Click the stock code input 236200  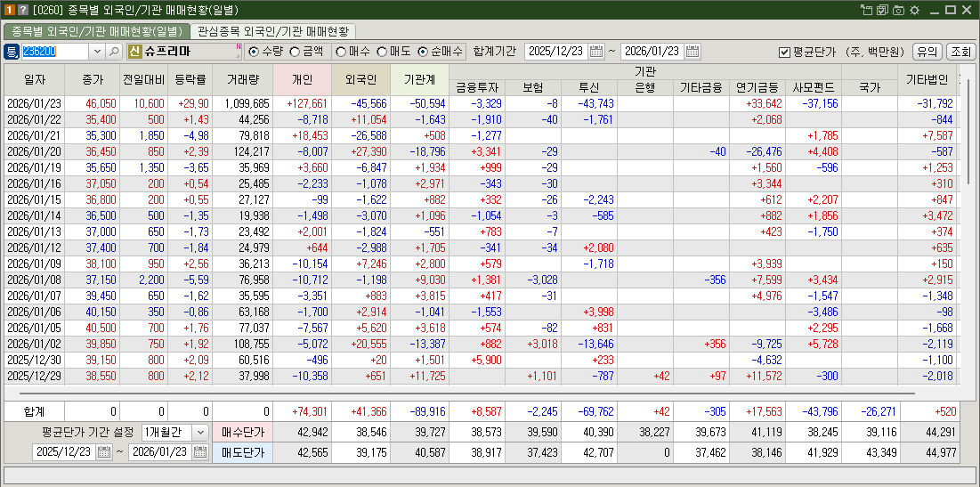pyautogui.click(x=56, y=52)
